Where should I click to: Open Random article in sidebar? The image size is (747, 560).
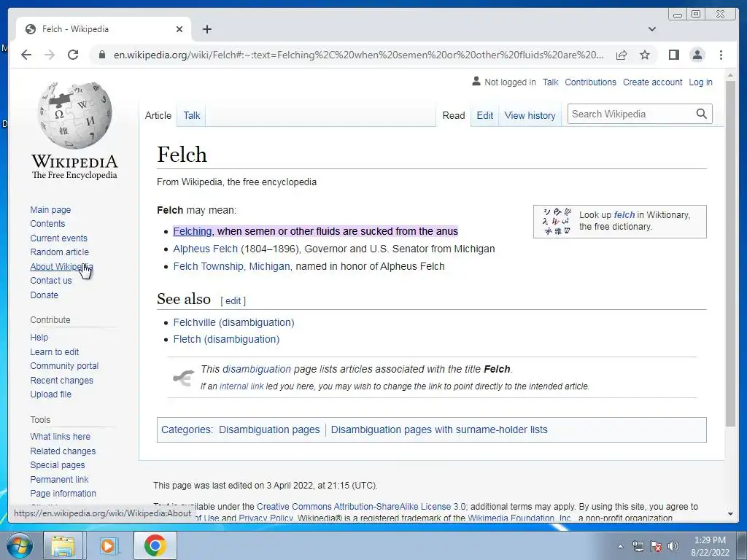coord(60,252)
